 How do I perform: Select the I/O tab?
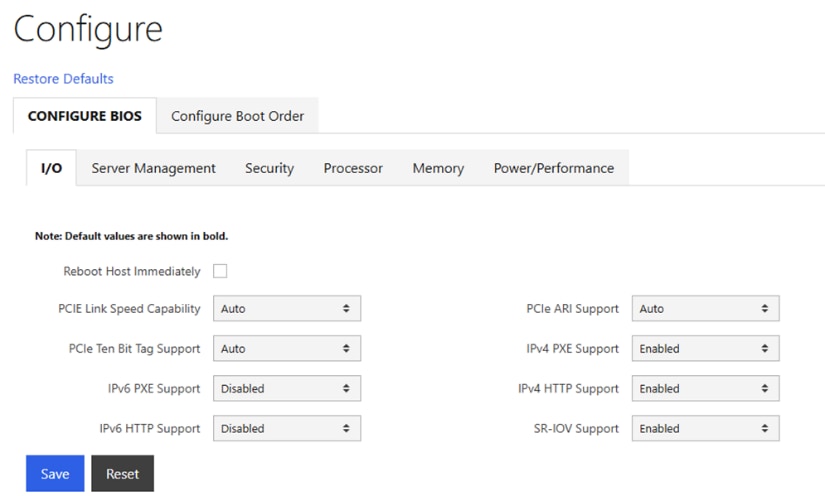[x=51, y=168]
